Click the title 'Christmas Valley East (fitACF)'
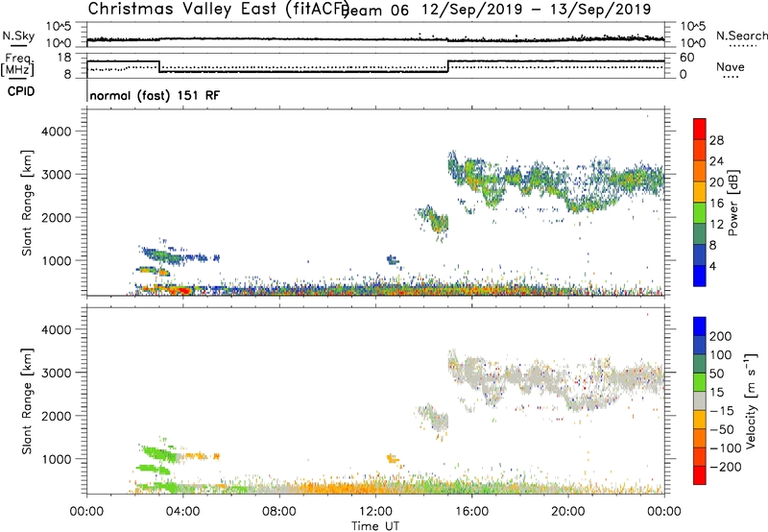768x532 pixels. (219, 9)
